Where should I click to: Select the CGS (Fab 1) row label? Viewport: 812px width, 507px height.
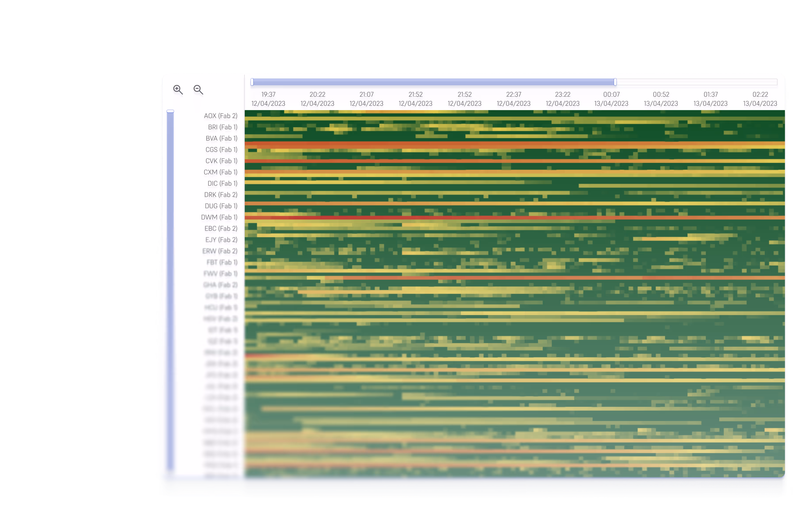click(221, 150)
